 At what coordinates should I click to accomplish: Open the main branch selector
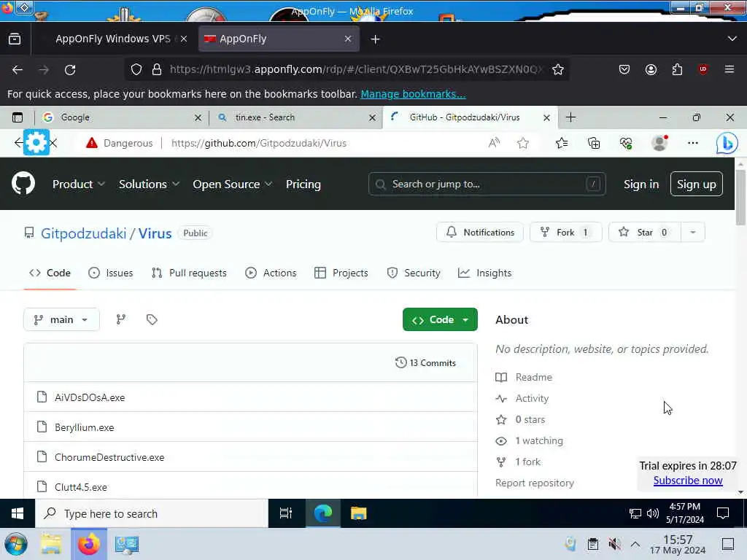[x=61, y=319]
